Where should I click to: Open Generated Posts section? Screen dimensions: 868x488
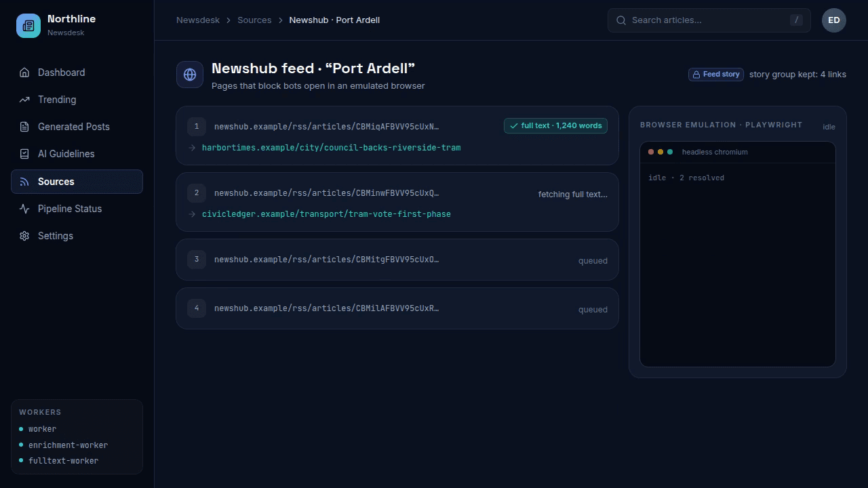pyautogui.click(x=77, y=127)
